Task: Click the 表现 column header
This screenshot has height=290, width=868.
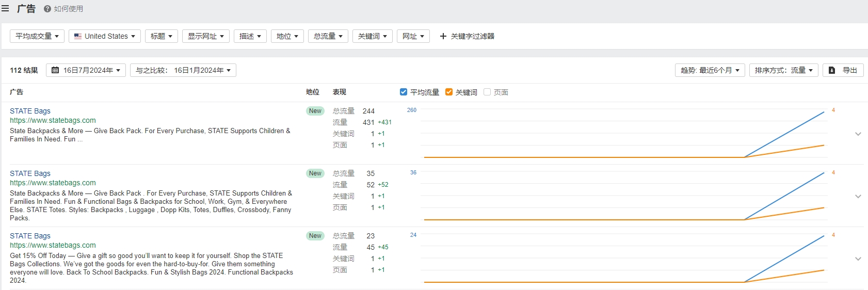Action: (x=340, y=92)
